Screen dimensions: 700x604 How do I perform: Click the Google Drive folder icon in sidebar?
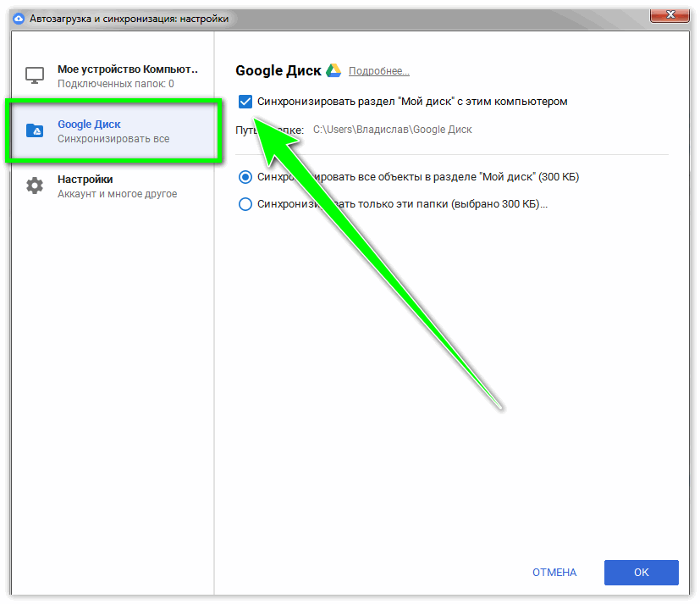[35, 130]
